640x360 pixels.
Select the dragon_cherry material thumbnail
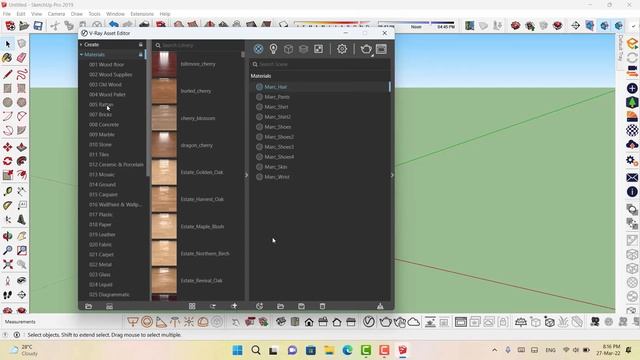coord(164,145)
